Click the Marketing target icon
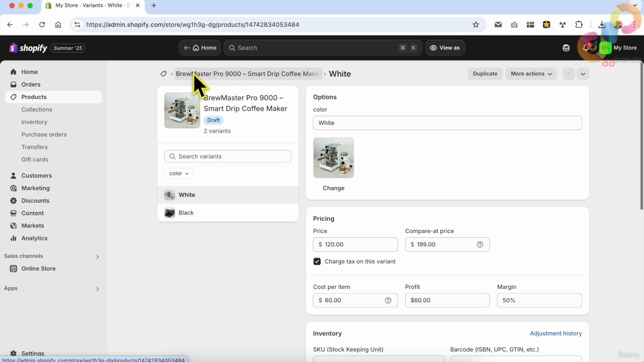The height and width of the screenshot is (362, 644). pos(14,188)
